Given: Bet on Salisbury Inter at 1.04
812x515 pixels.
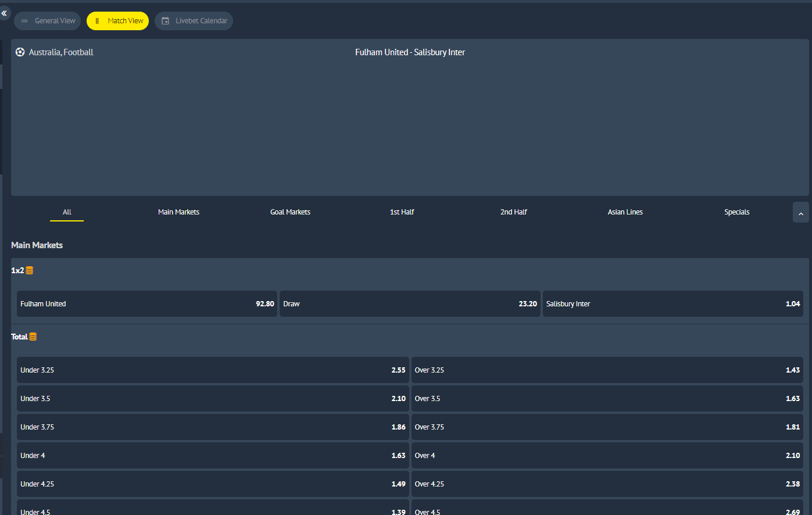Looking at the screenshot, I should (673, 304).
